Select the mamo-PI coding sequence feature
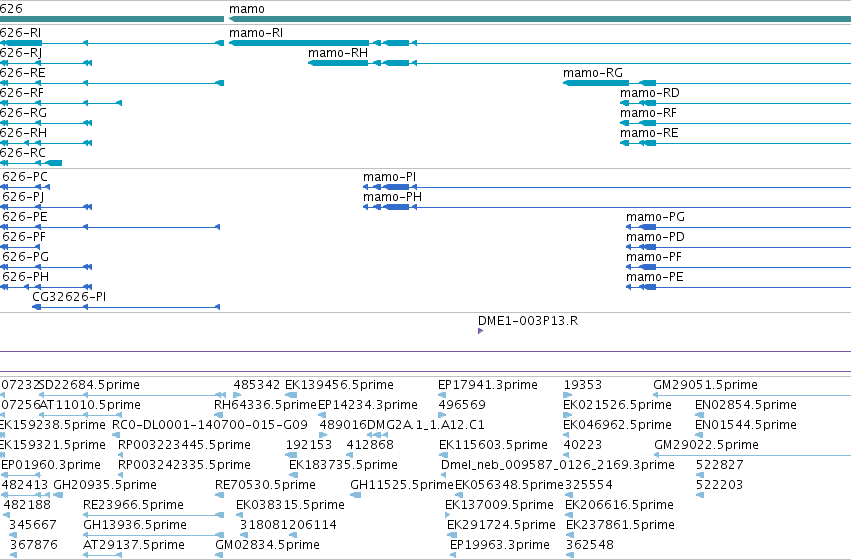The width and height of the screenshot is (851, 560). click(x=607, y=187)
